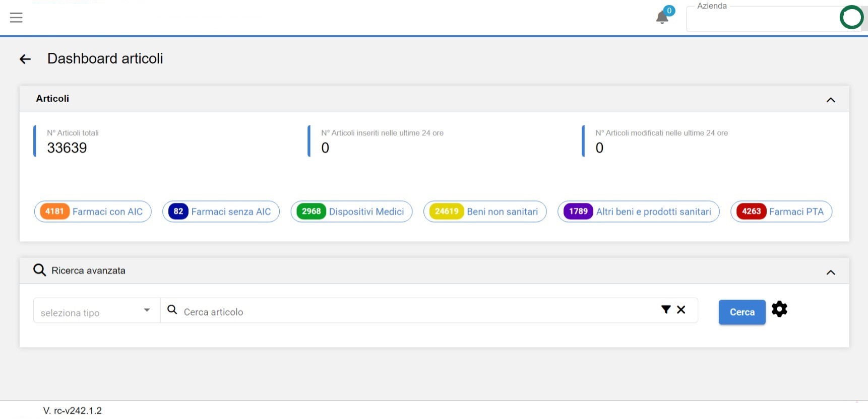The height and width of the screenshot is (420, 868).
Task: Click the filter funnel icon
Action: 666,310
